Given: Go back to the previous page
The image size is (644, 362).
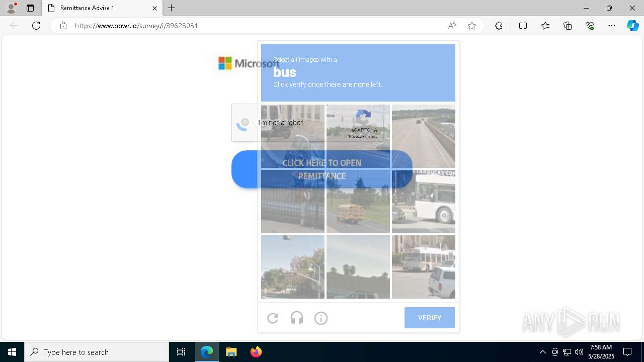Looking at the screenshot, I should coord(14,26).
